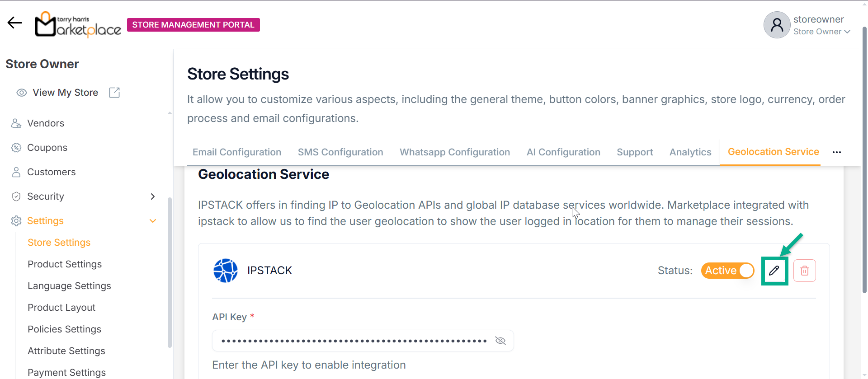
Task: Click into the API Key field
Action: pyautogui.click(x=353, y=341)
